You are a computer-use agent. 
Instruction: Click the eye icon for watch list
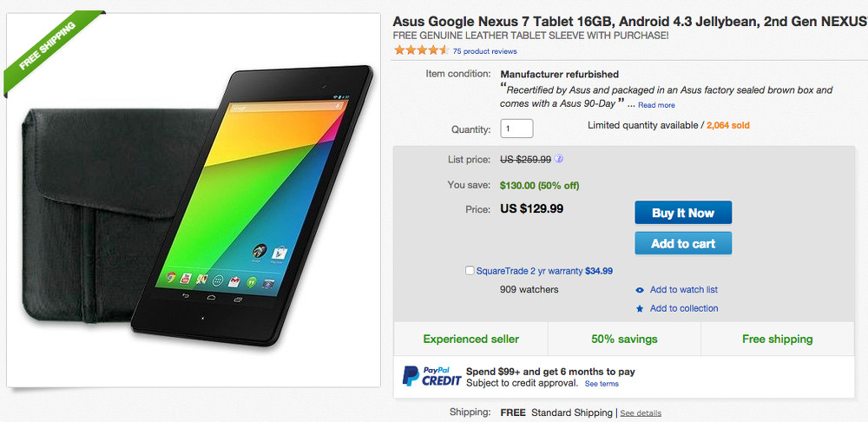pyautogui.click(x=640, y=290)
